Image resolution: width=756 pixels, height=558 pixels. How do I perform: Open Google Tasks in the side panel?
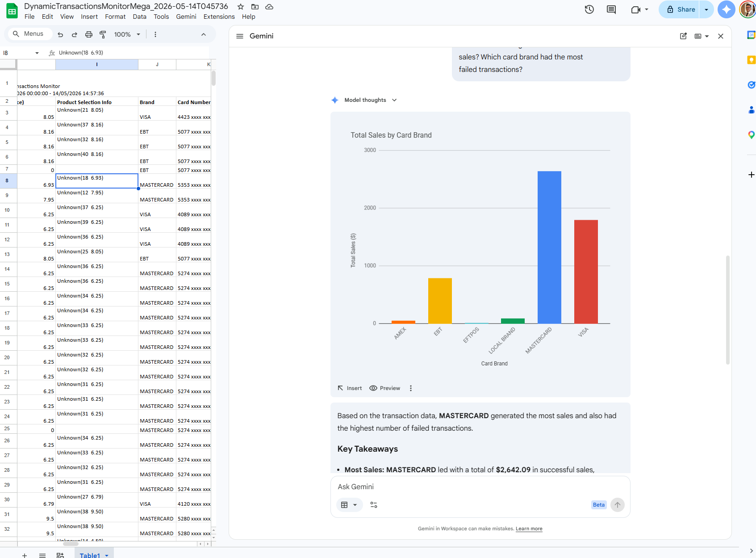coord(751,85)
